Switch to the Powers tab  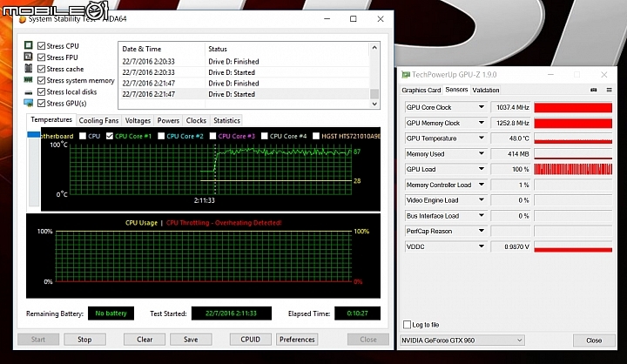click(x=168, y=120)
